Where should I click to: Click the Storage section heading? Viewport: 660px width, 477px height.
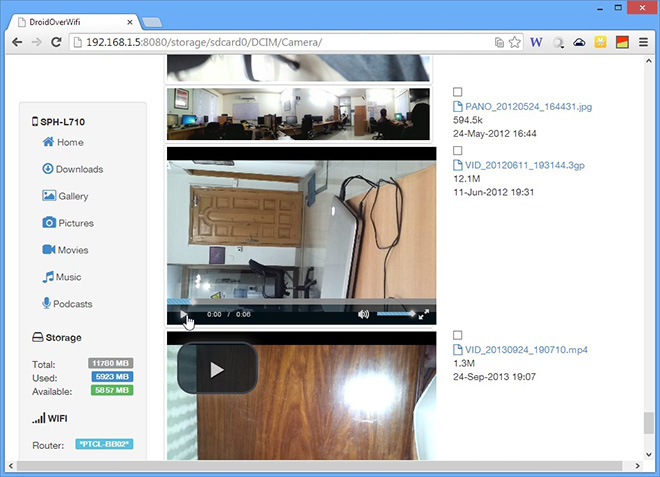tap(57, 338)
